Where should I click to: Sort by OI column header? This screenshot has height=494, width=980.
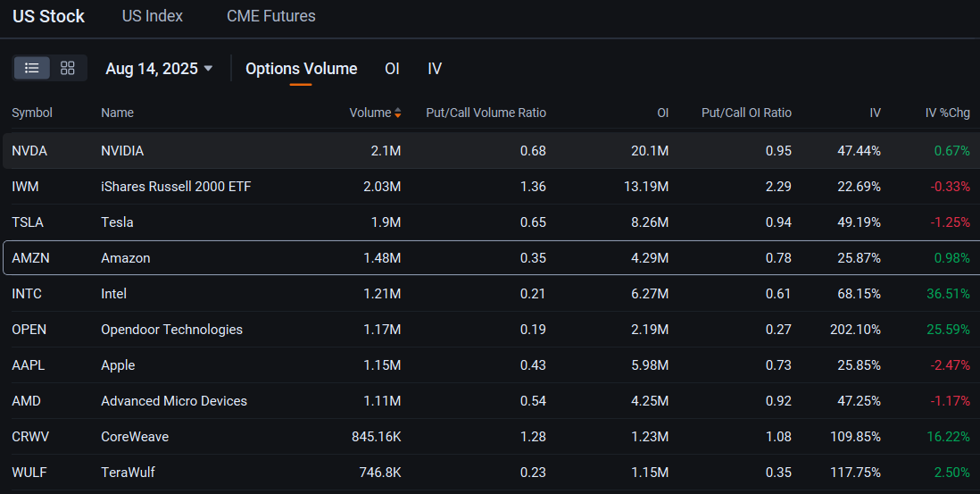pos(662,113)
